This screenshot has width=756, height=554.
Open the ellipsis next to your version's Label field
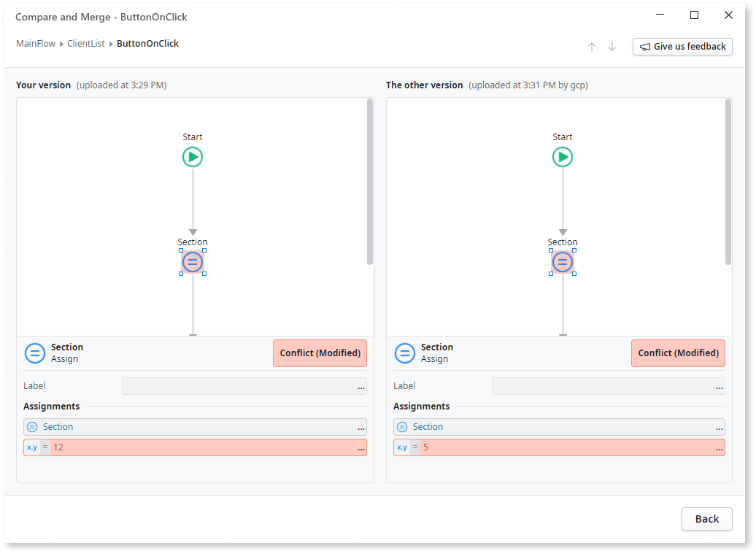362,387
